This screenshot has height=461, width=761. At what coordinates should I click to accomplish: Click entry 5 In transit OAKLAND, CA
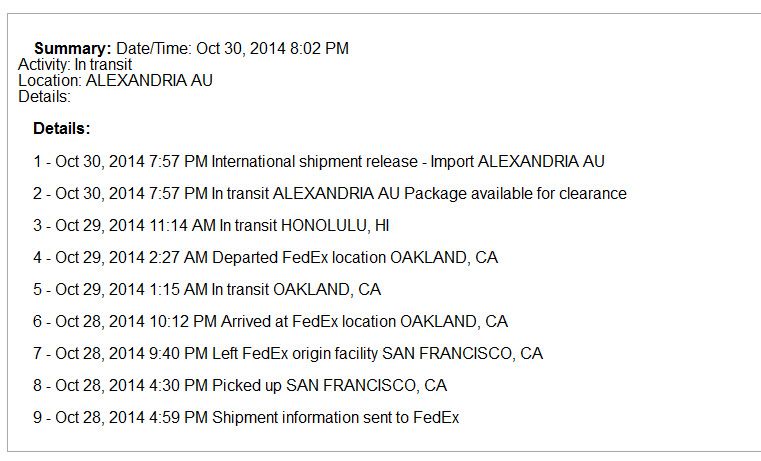[207, 289]
